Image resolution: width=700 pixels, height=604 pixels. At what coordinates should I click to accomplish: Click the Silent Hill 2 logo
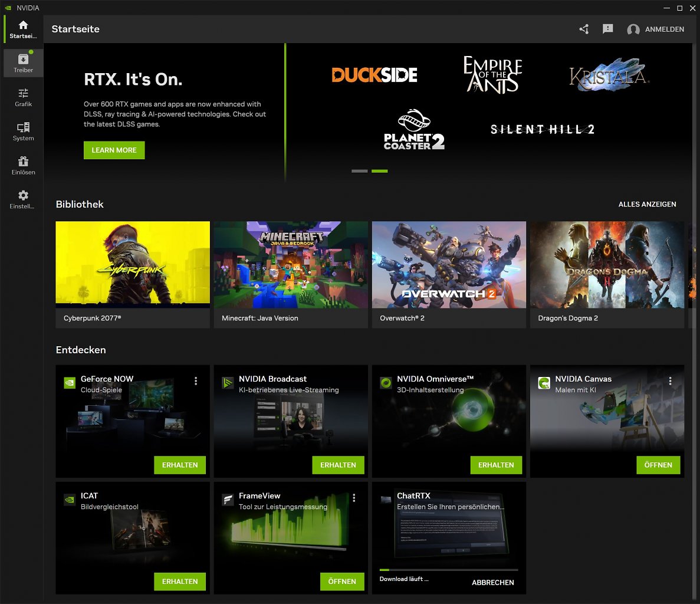[x=543, y=129]
